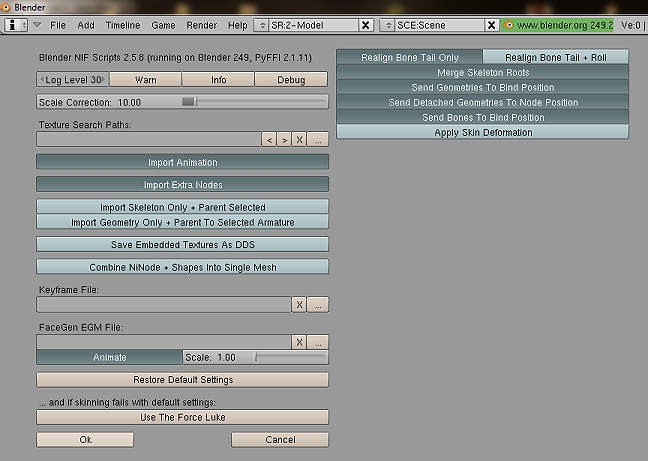Collapse the header menus triangle arrow

click(37, 25)
